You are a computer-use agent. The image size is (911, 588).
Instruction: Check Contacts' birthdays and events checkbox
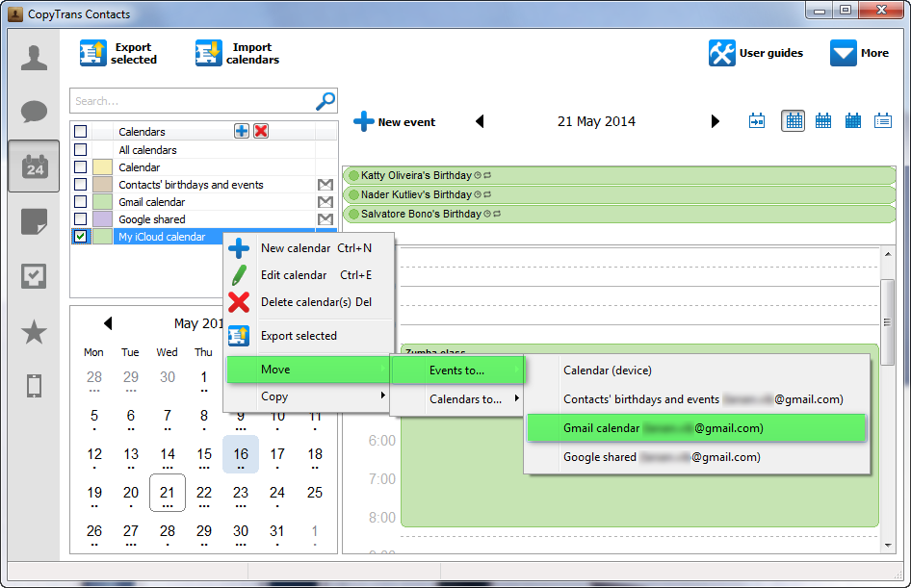80,184
